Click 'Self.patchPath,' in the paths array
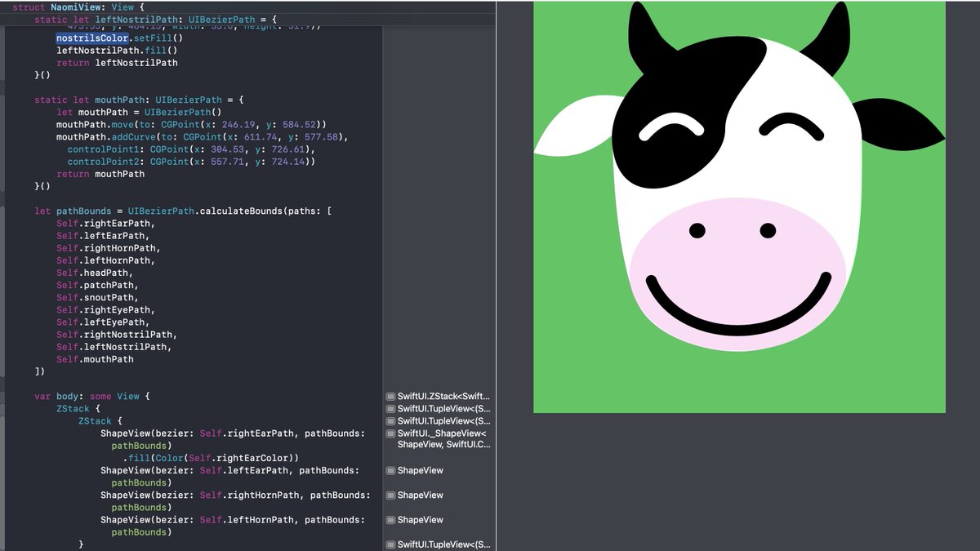 [x=97, y=286]
